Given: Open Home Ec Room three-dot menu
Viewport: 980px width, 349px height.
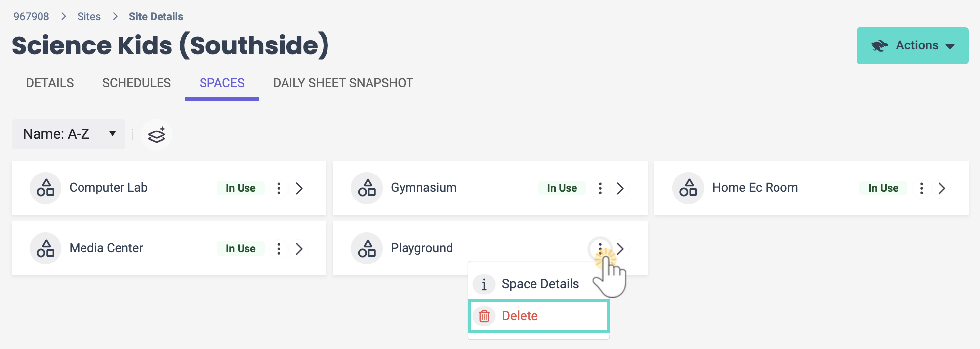Looking at the screenshot, I should point(921,188).
